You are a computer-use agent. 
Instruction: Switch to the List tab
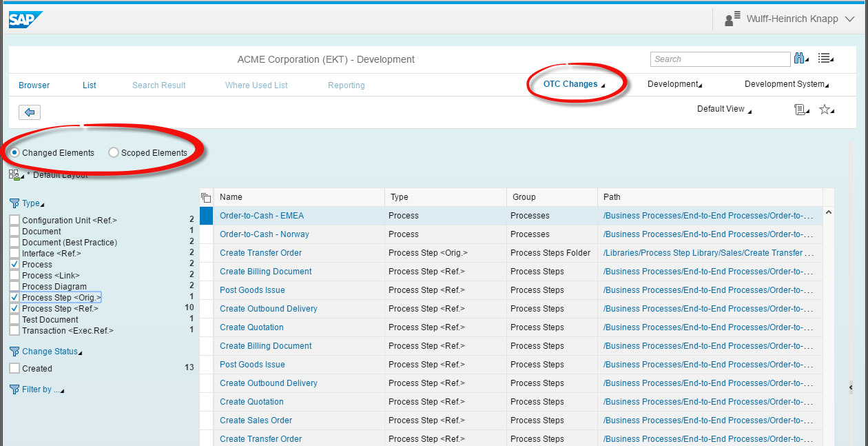pyautogui.click(x=90, y=85)
